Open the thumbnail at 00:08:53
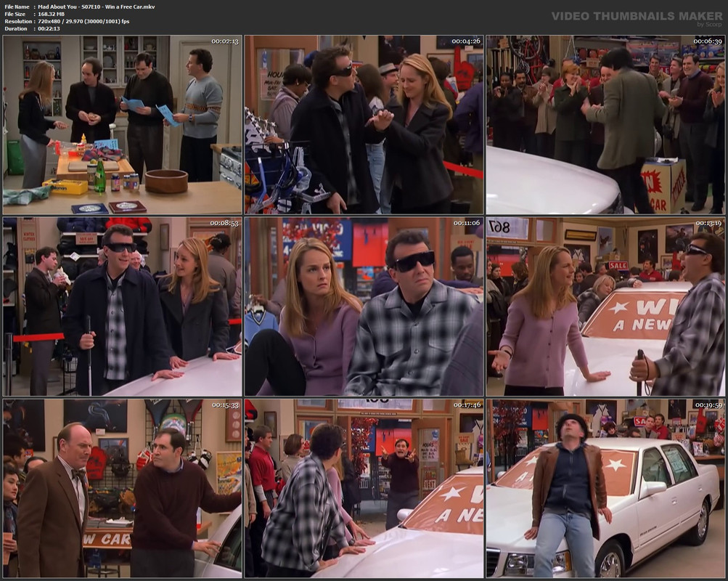The height and width of the screenshot is (581, 728). tap(122, 306)
